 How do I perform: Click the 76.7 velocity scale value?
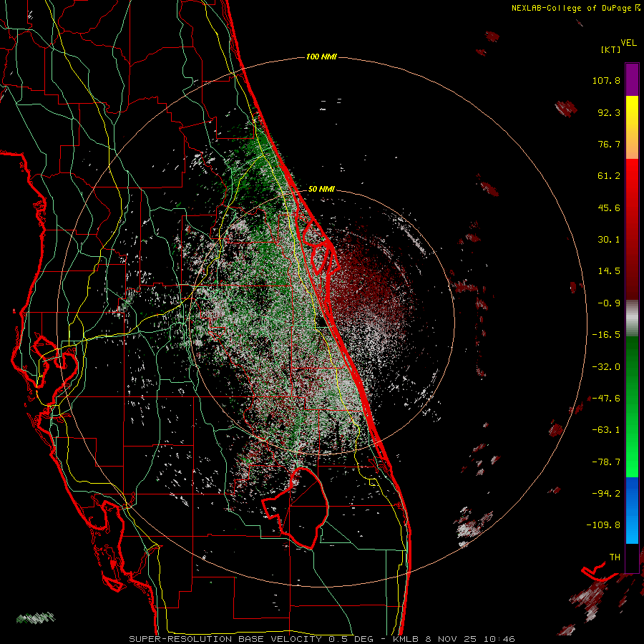pos(609,144)
